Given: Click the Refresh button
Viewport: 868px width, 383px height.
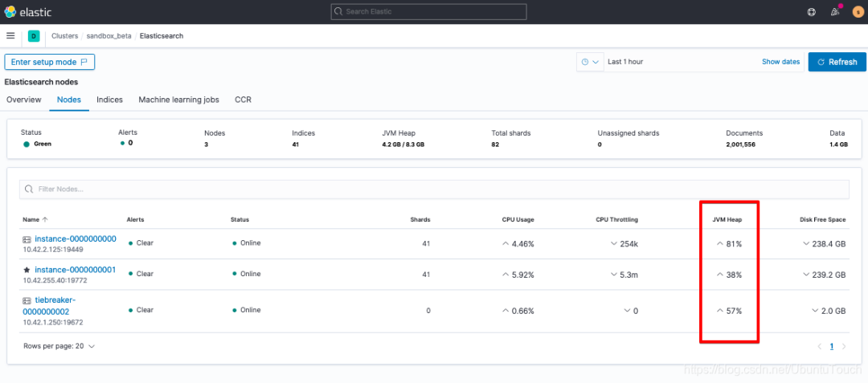Looking at the screenshot, I should point(837,62).
